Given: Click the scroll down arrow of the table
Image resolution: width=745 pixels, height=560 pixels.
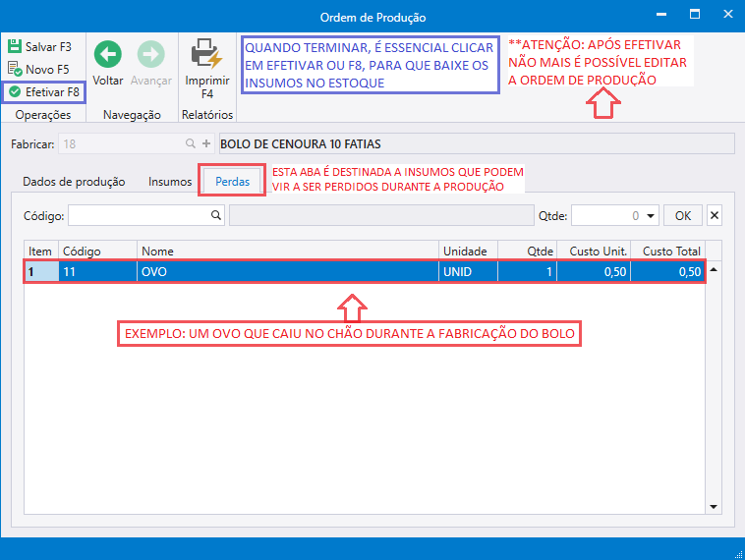Looking at the screenshot, I should coord(714,507).
